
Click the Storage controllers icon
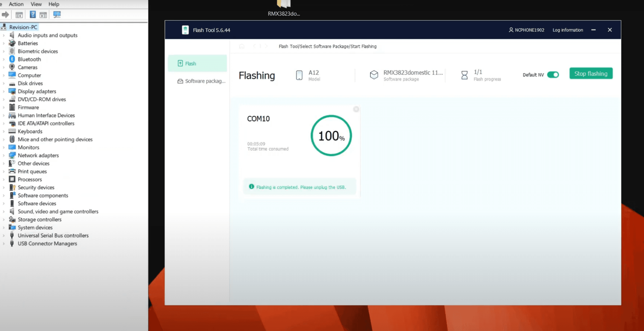pyautogui.click(x=12, y=219)
